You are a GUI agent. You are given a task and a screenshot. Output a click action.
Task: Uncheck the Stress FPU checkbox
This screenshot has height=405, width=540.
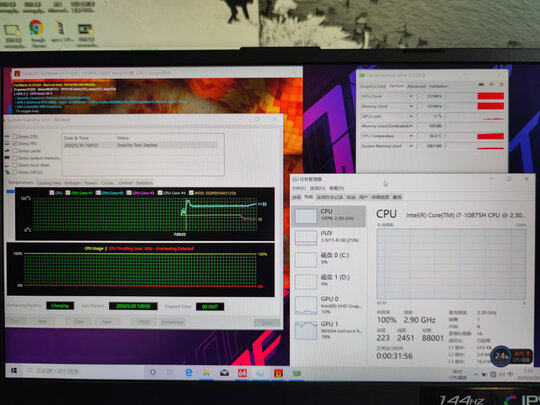15,143
